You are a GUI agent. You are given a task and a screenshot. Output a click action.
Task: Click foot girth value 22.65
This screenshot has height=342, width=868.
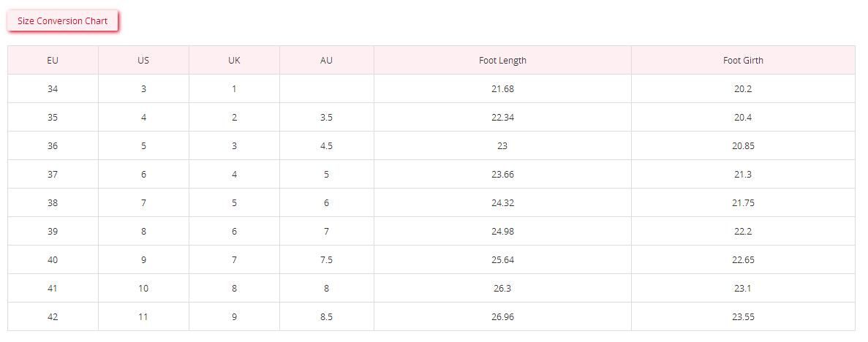coord(743,259)
